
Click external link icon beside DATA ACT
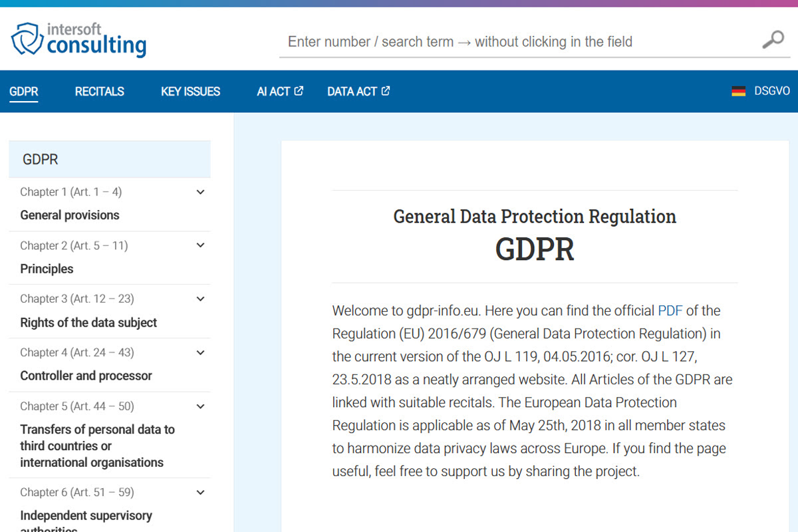[385, 91]
